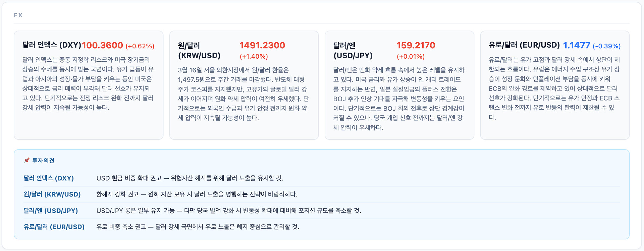
Task: Click the EUR/USD change (-0.39%)
Action: (x=607, y=46)
